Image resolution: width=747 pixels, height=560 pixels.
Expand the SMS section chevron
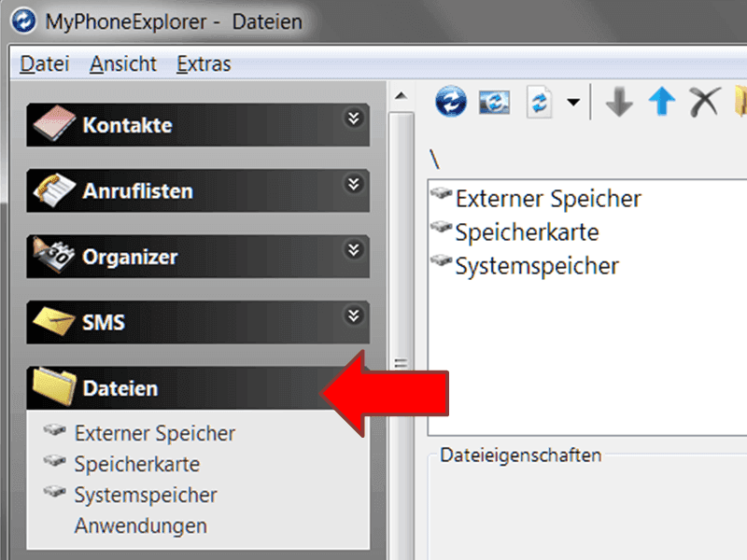coord(354,315)
